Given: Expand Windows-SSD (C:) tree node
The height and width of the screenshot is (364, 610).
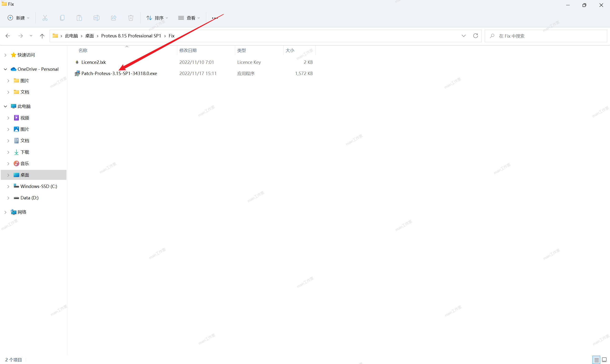Looking at the screenshot, I should coord(8,187).
